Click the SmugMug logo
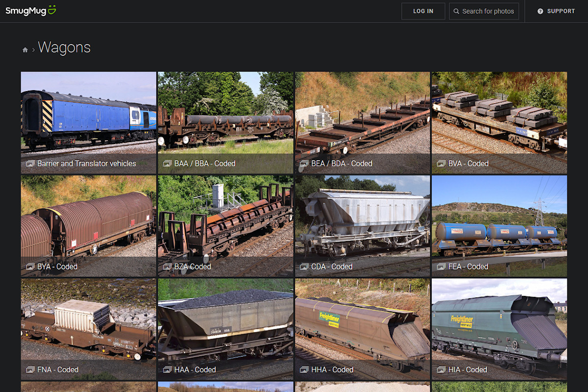Image resolution: width=588 pixels, height=392 pixels. (31, 11)
